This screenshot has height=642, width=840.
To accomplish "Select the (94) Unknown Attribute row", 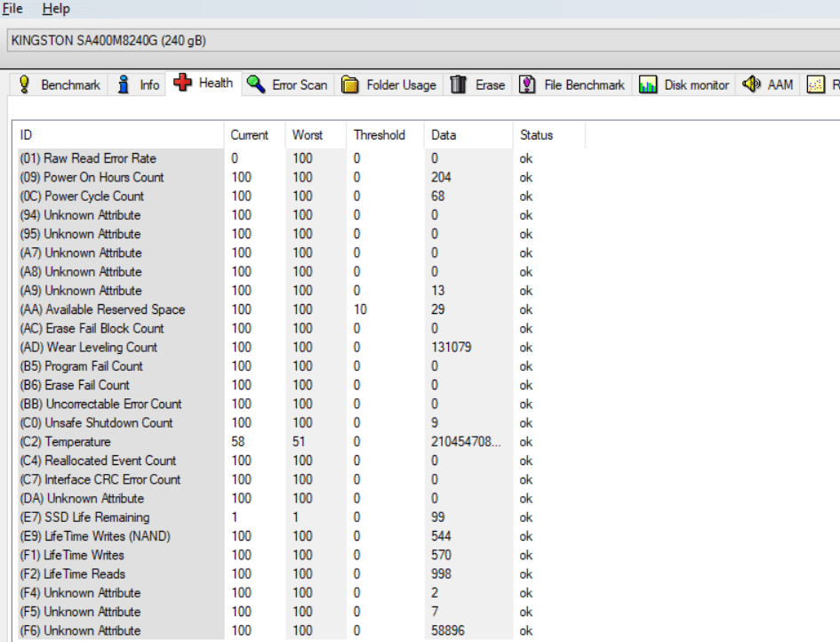I will coord(300,215).
